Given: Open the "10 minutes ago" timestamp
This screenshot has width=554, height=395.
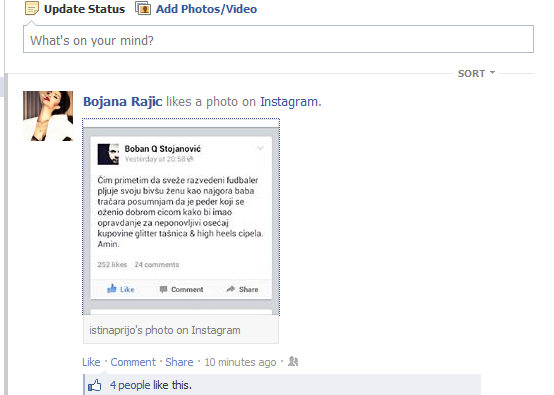Looking at the screenshot, I should pos(240,362).
